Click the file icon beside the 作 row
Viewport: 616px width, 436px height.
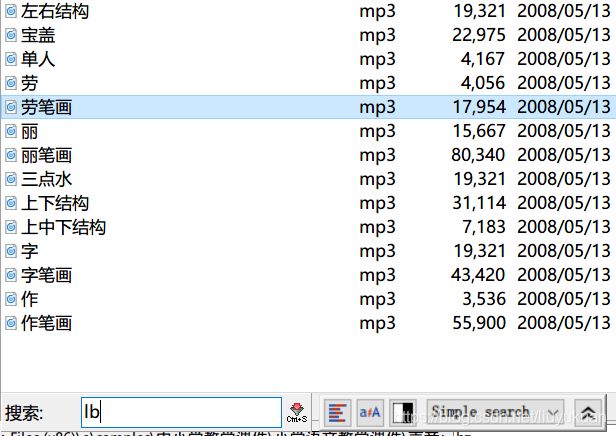(11, 299)
